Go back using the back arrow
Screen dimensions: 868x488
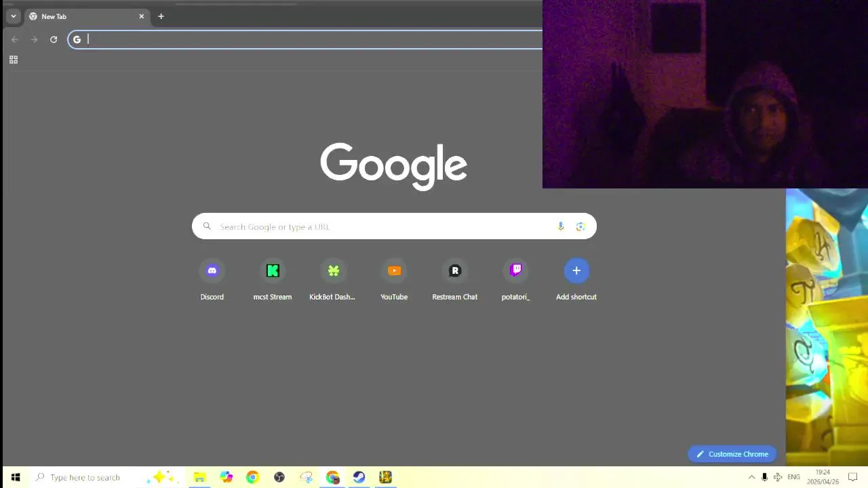(x=15, y=39)
